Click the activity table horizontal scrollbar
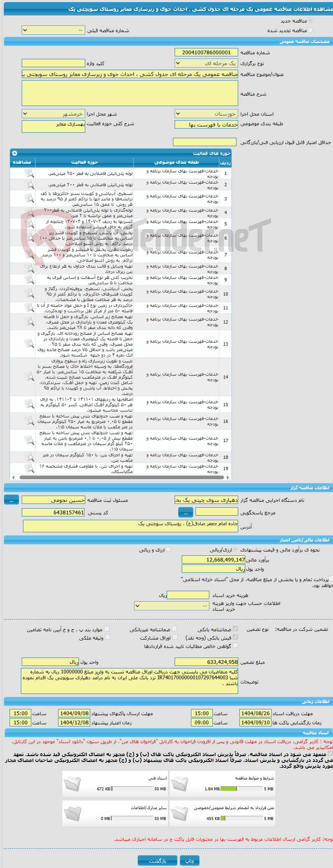This screenshot has height=868, width=333. (x=121, y=477)
